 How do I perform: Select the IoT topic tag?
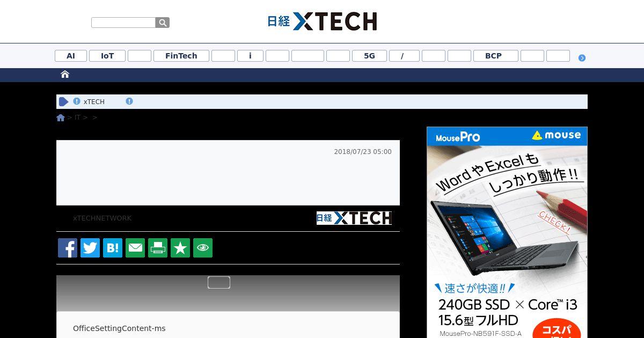pos(107,56)
